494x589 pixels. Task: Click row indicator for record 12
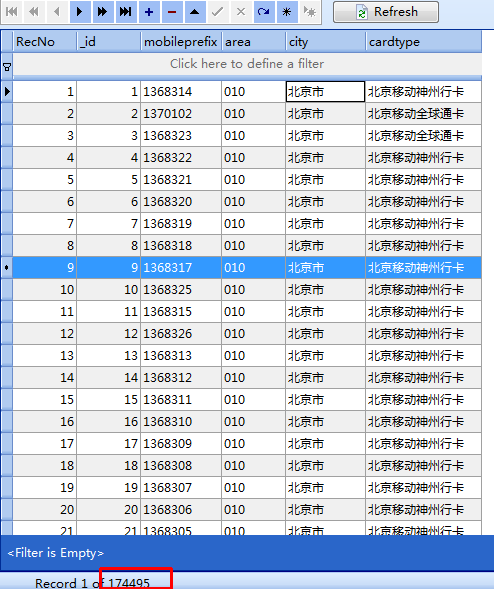(x=7, y=334)
